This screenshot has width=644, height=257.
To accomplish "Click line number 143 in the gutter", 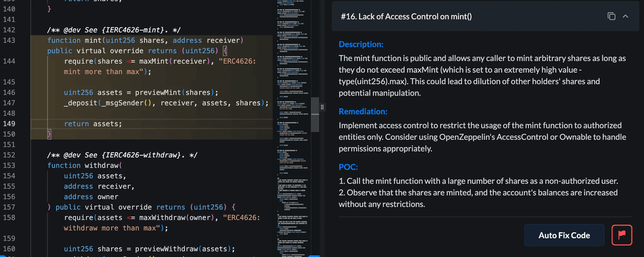I will click(x=9, y=40).
